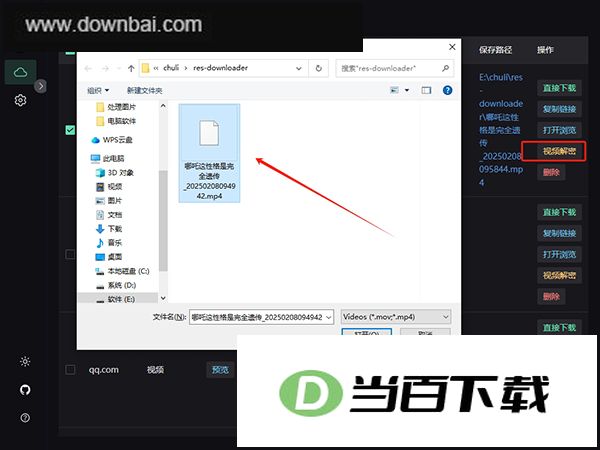Image resolution: width=600 pixels, height=450 pixels.
Task: Close the file open dialog
Action: (x=452, y=47)
